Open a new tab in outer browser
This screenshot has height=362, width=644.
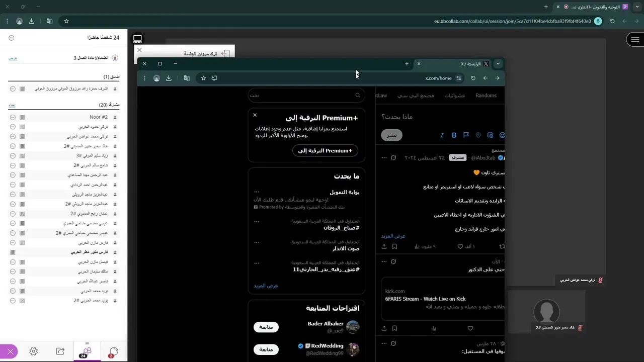click(x=546, y=7)
